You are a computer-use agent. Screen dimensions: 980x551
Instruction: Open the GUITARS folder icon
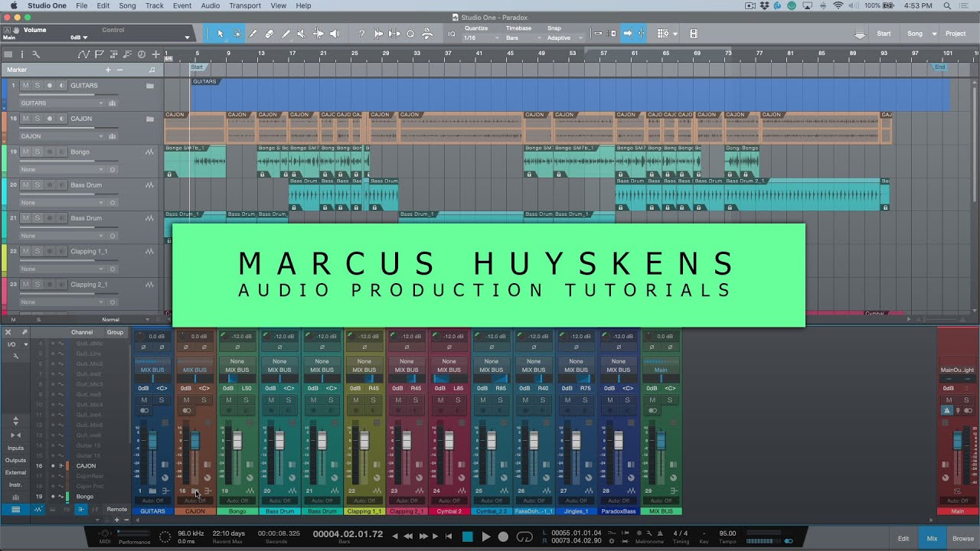click(150, 86)
